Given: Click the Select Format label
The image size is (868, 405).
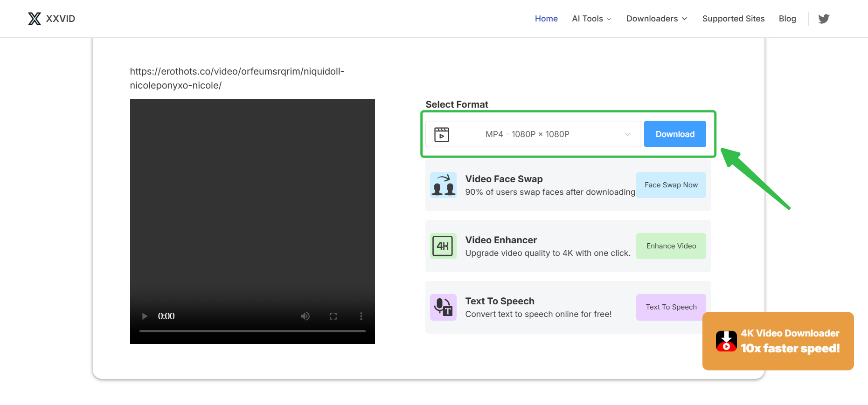Looking at the screenshot, I should [457, 104].
